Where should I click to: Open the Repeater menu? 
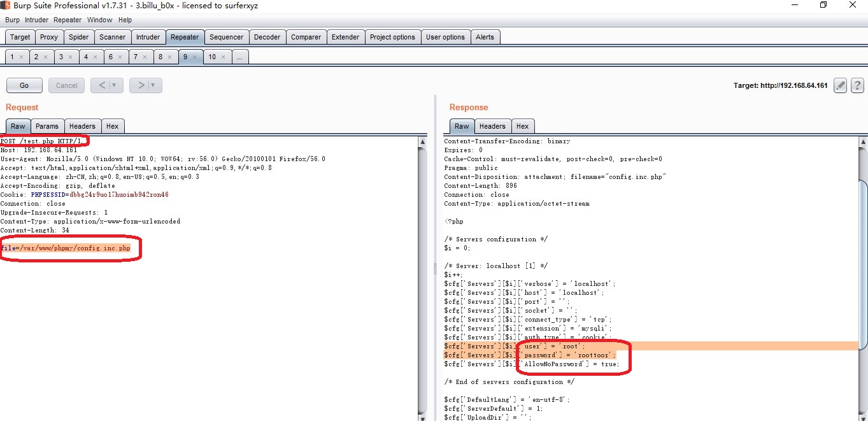coord(68,20)
